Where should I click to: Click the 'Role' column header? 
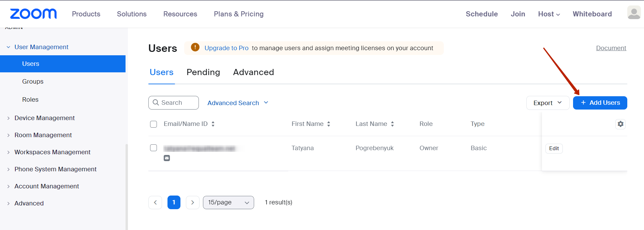pos(426,124)
